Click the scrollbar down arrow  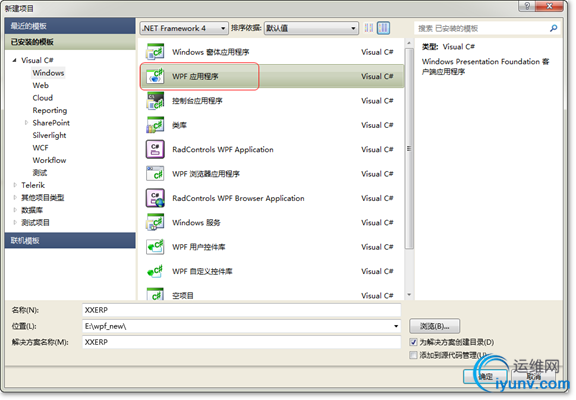(x=408, y=295)
